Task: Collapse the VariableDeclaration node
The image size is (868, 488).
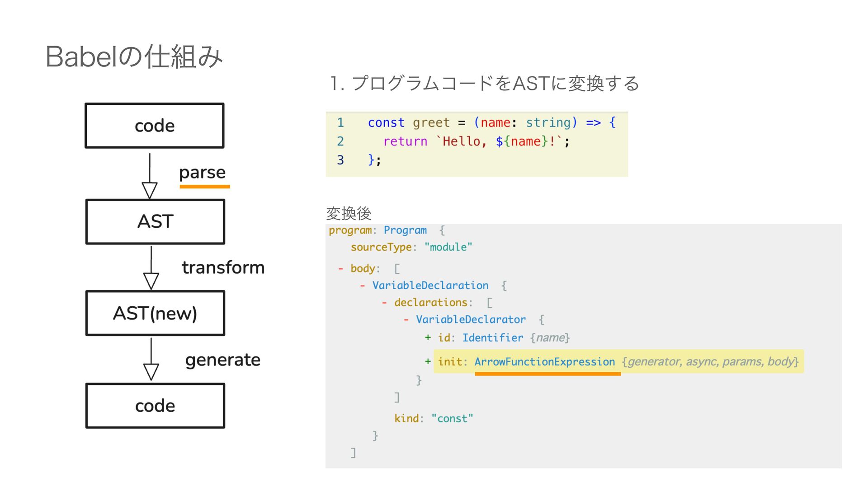Action: tap(363, 286)
